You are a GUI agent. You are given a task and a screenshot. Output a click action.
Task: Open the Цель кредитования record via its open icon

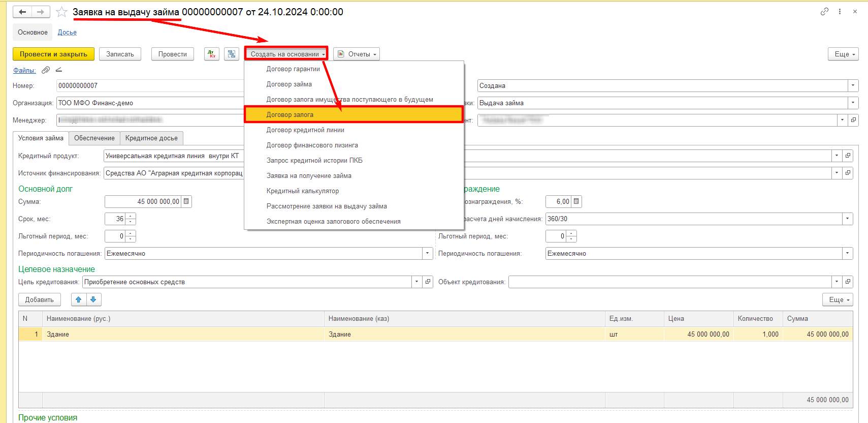428,282
